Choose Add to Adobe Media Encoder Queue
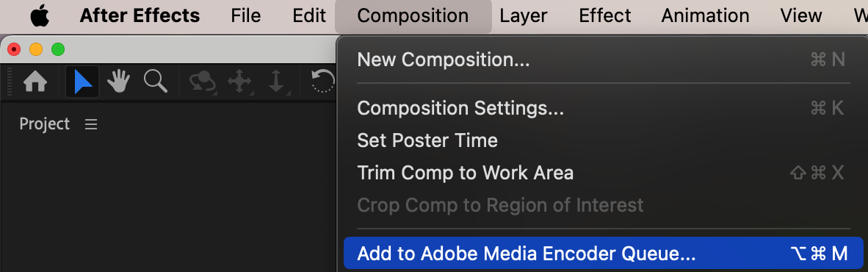 pyautogui.click(x=603, y=254)
